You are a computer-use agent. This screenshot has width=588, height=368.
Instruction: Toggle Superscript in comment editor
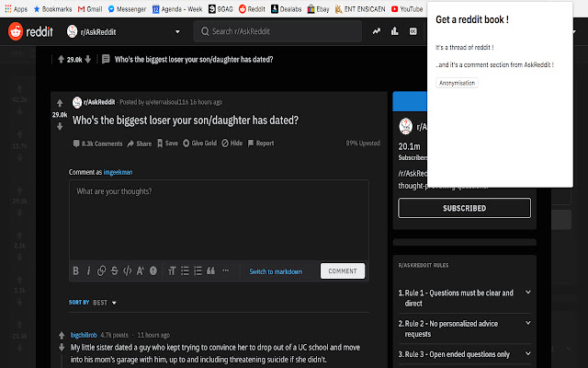(x=141, y=270)
